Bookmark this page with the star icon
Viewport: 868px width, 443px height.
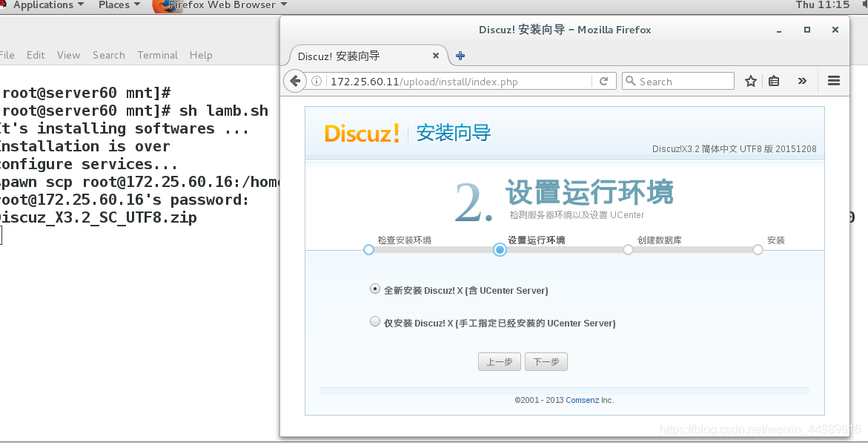coord(751,81)
